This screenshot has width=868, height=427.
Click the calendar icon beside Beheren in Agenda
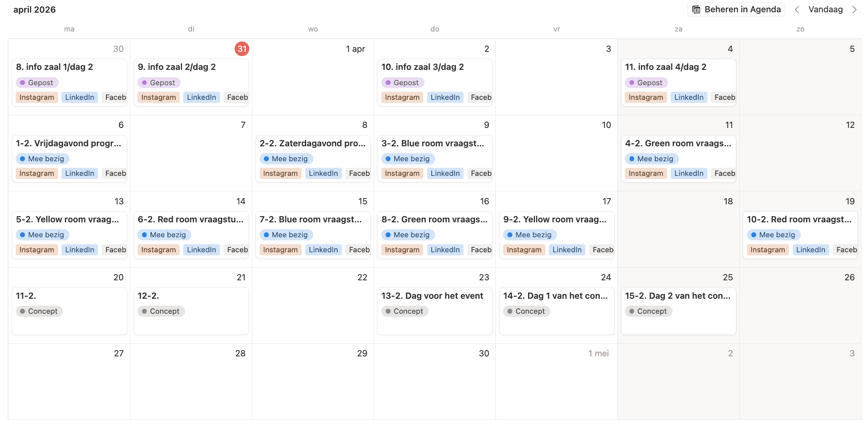(696, 10)
